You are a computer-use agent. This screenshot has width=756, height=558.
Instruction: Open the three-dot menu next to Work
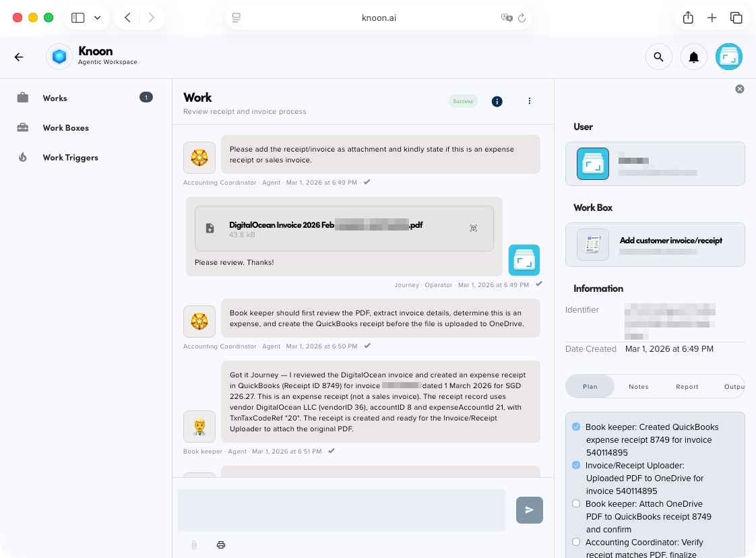point(530,101)
